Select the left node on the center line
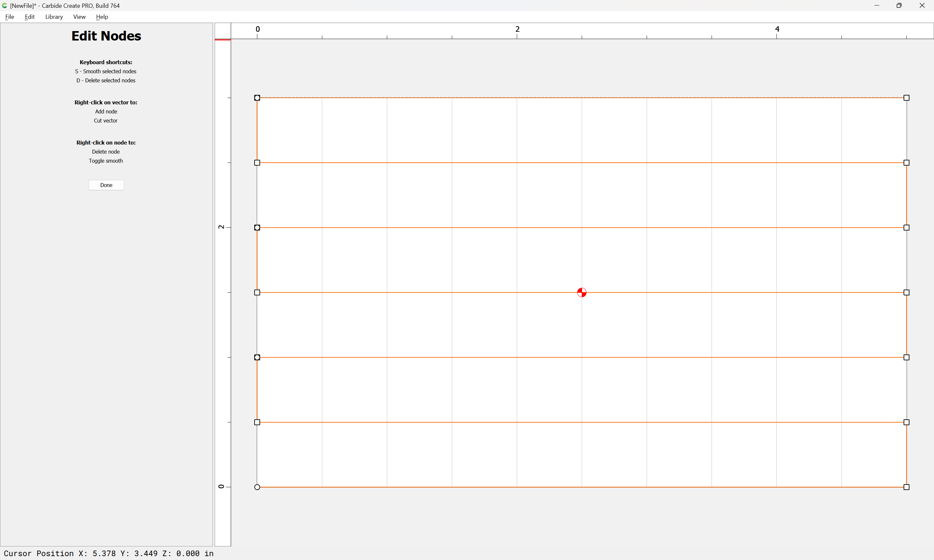The image size is (934, 560). point(257,292)
